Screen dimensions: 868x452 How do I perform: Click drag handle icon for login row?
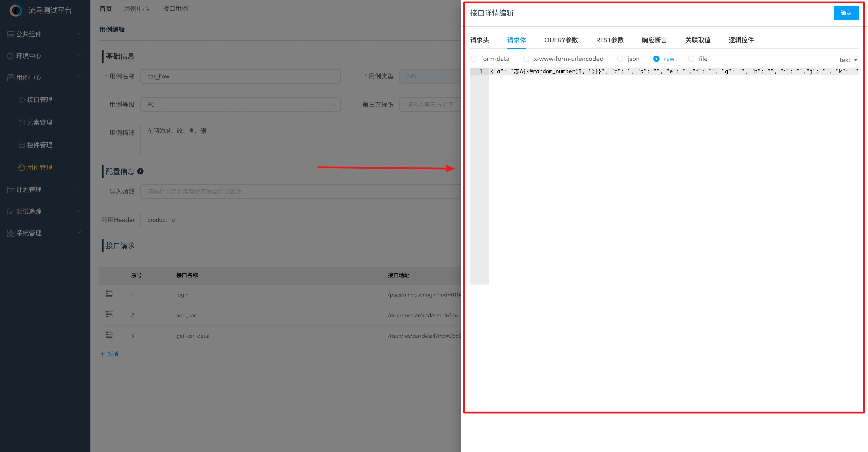pos(109,294)
